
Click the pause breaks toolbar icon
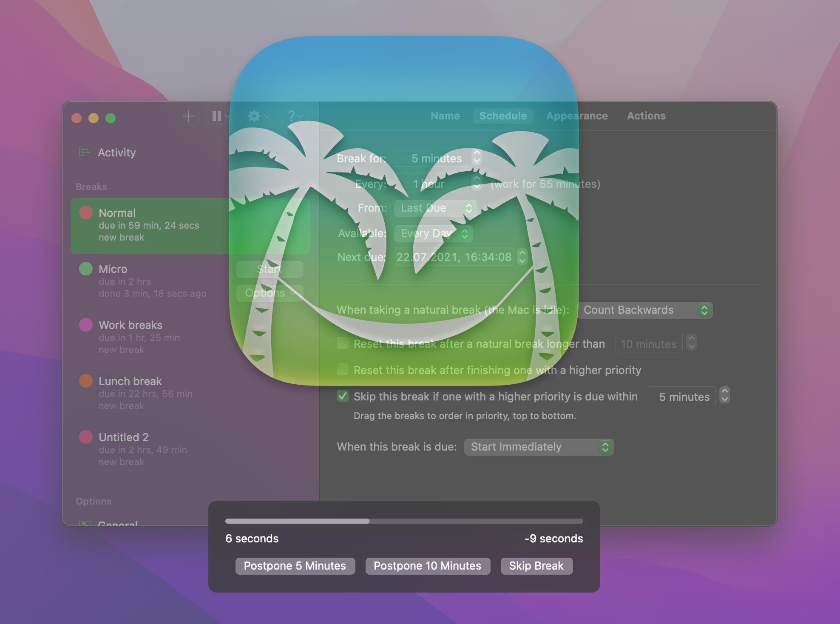tap(217, 116)
